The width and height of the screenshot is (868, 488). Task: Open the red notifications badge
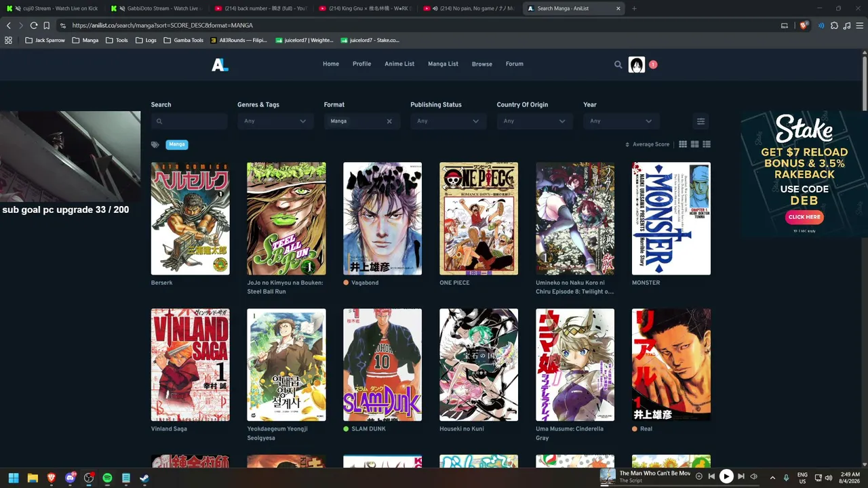pyautogui.click(x=653, y=64)
